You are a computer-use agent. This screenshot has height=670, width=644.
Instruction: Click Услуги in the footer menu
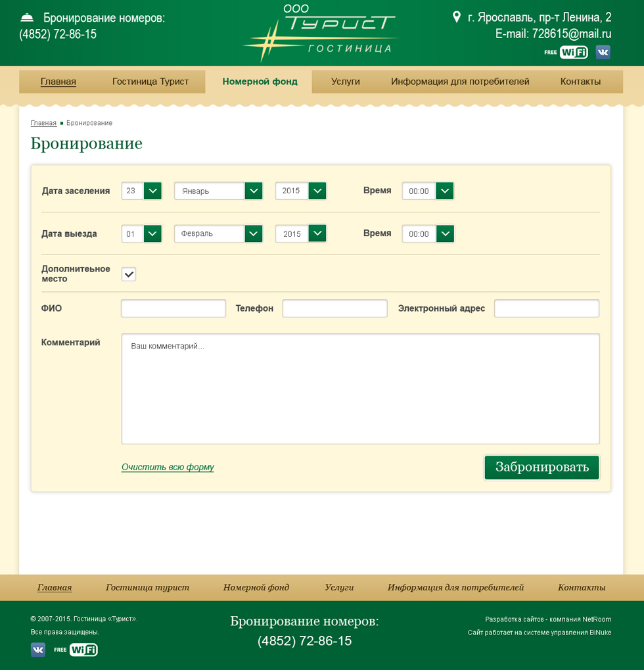[339, 588]
